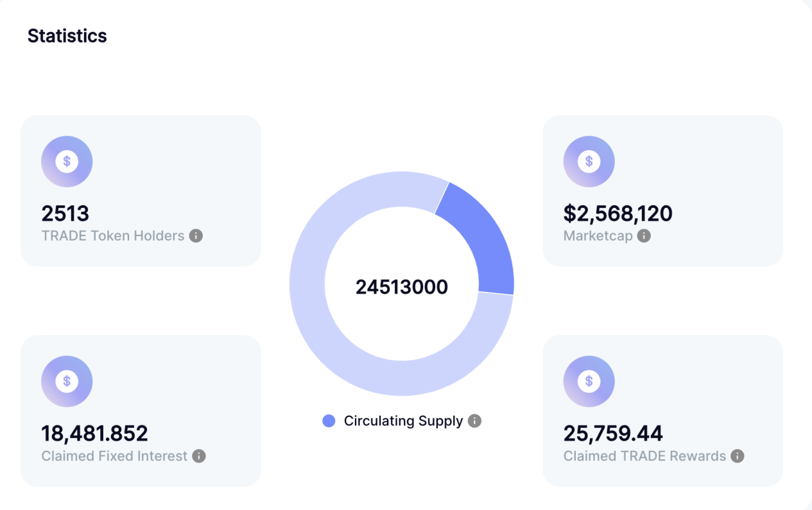
Task: Click dollar icon in Marketcap card
Action: coord(589,162)
